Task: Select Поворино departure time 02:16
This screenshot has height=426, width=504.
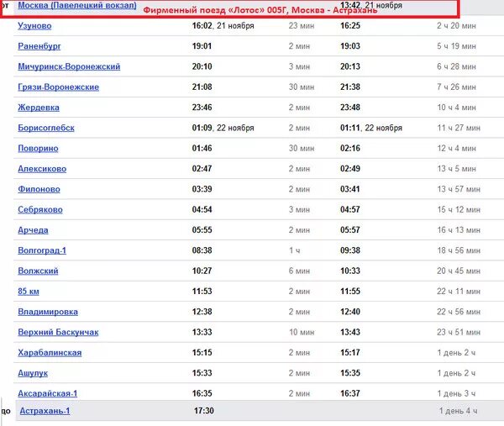Action: (x=350, y=148)
